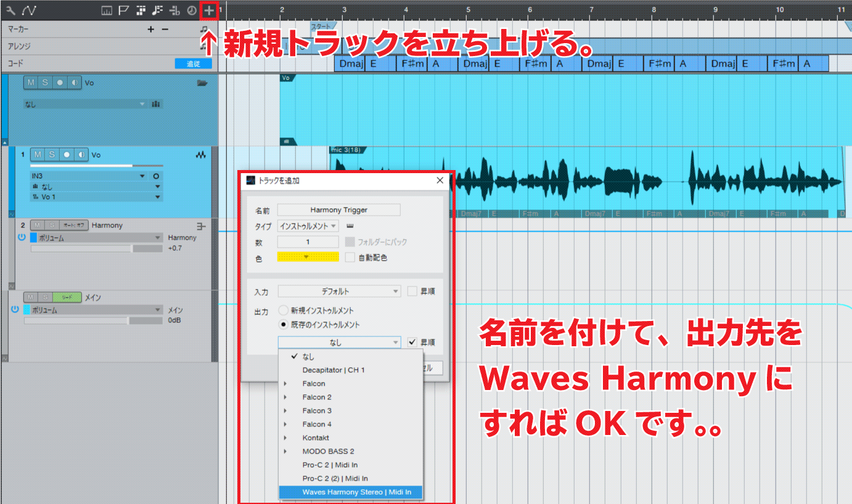Select the 既存のインストゥルメント radio option
This screenshot has width=852, height=504.
pyautogui.click(x=283, y=325)
